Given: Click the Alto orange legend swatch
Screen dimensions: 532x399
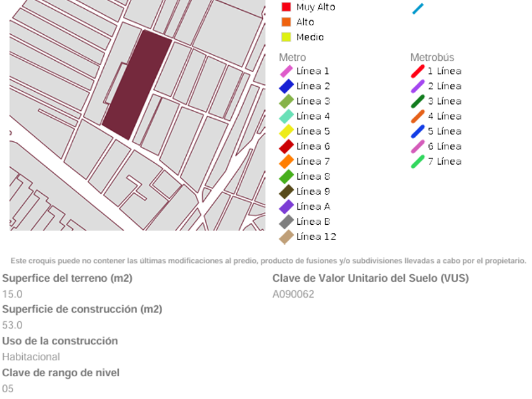Looking at the screenshot, I should pyautogui.click(x=286, y=22).
